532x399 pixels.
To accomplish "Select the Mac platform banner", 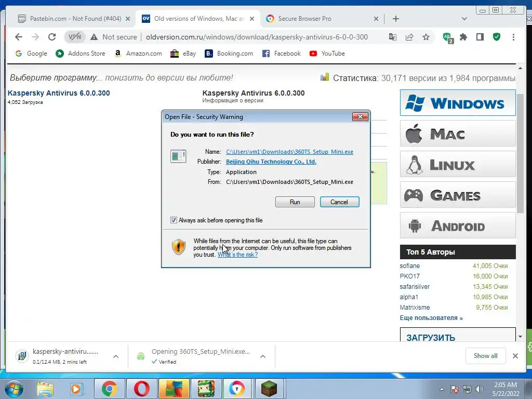I will pyautogui.click(x=458, y=134).
